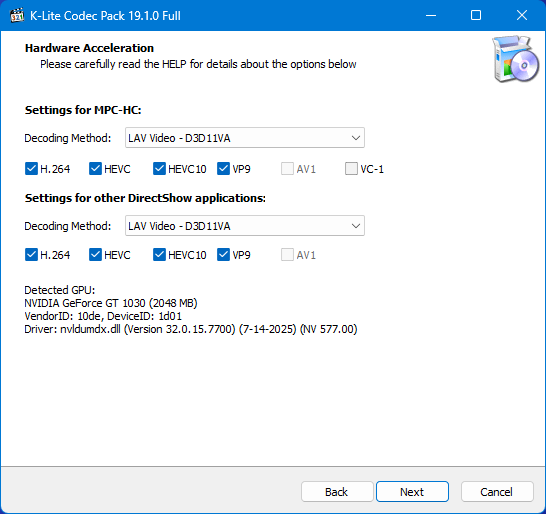The image size is (546, 514).
Task: Click the K-Lite 321 title bar icon
Action: (17, 16)
